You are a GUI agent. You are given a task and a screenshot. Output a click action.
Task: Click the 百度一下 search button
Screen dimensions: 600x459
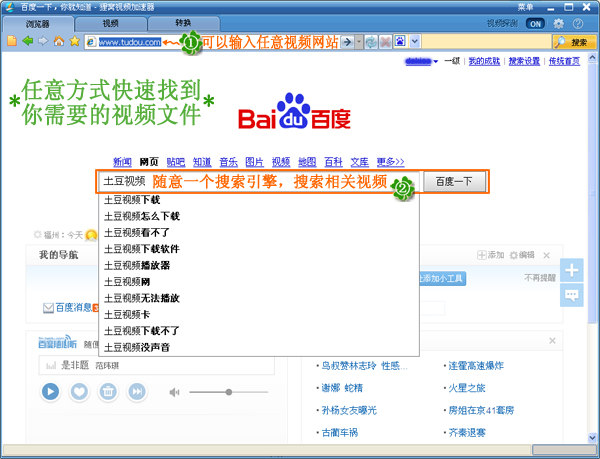click(x=454, y=182)
